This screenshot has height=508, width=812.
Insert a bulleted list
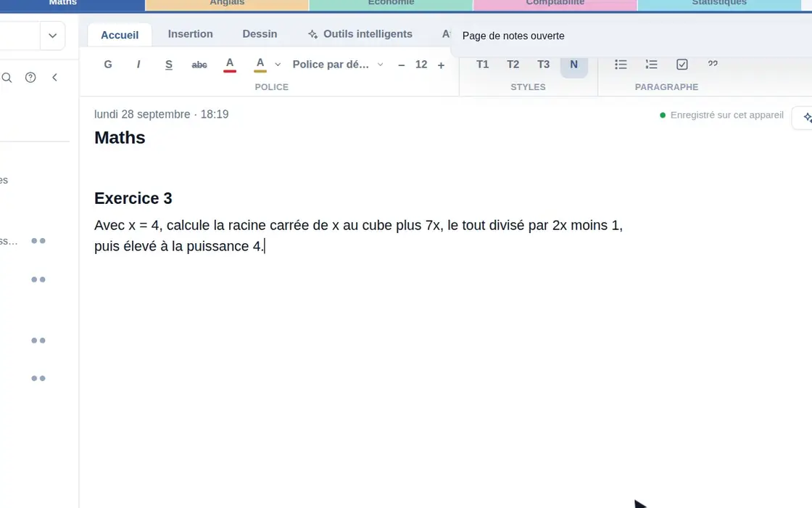[x=621, y=65]
